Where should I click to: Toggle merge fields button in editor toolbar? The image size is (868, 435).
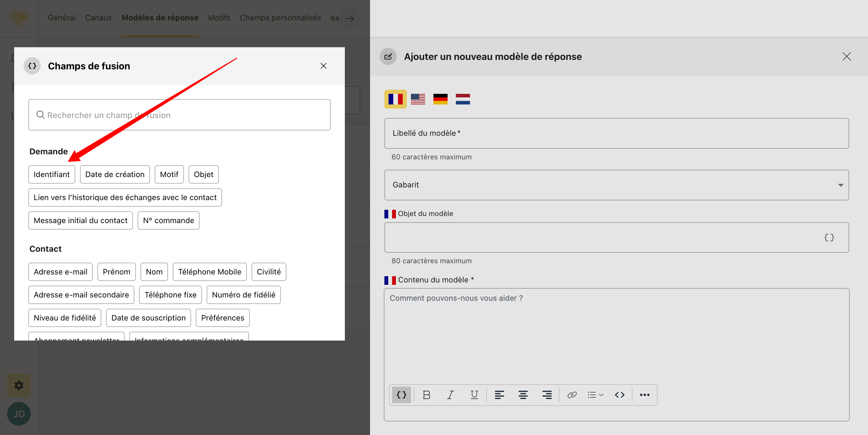point(401,395)
